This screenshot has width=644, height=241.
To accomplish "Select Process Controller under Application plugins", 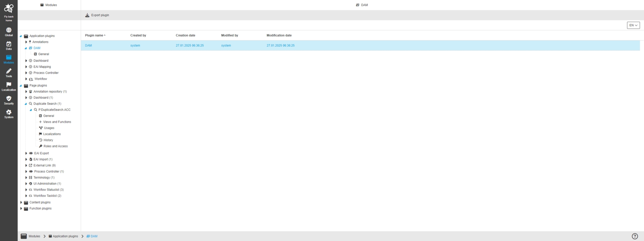I will (46, 73).
